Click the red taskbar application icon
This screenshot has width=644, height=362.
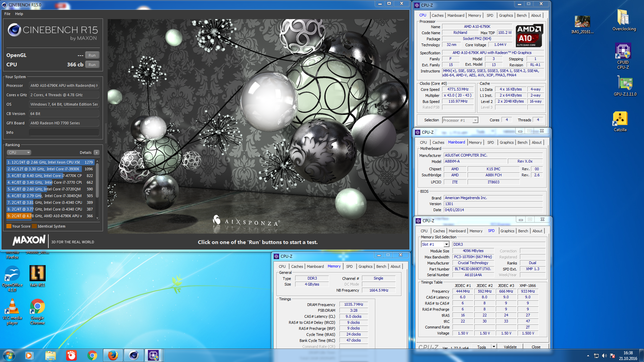pyautogui.click(x=71, y=355)
